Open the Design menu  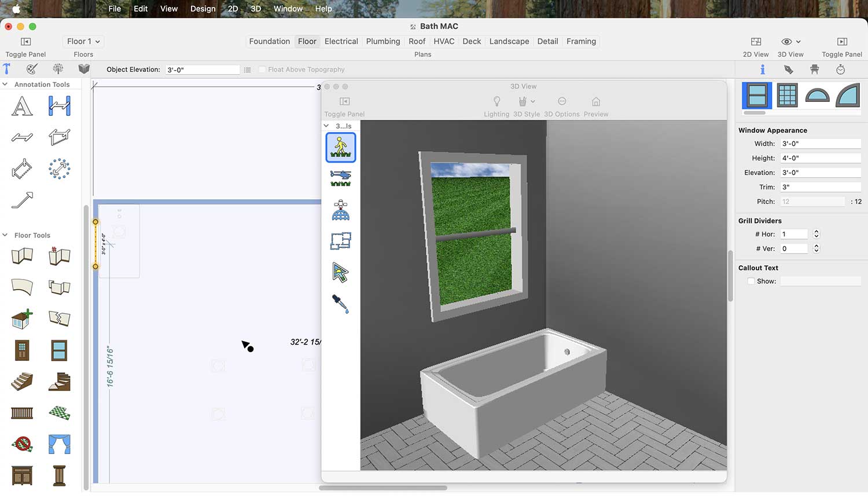(203, 9)
